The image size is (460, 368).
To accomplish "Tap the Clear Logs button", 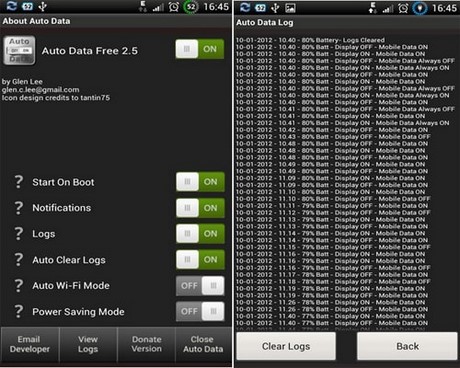I will click(x=286, y=346).
